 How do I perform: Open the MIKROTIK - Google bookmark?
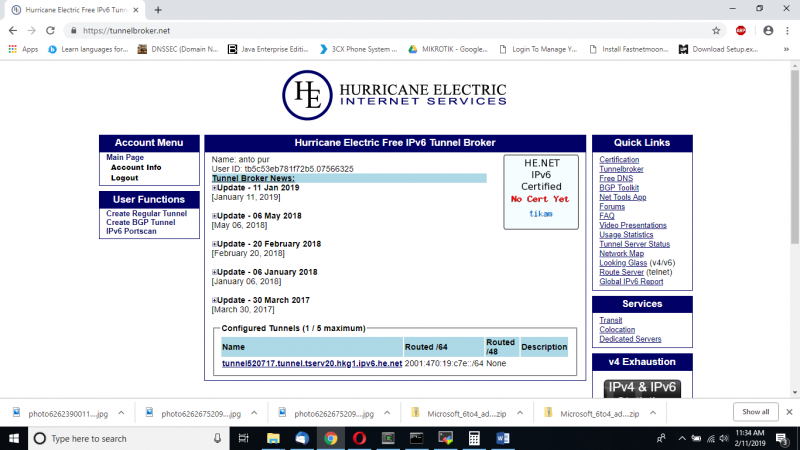(x=448, y=49)
